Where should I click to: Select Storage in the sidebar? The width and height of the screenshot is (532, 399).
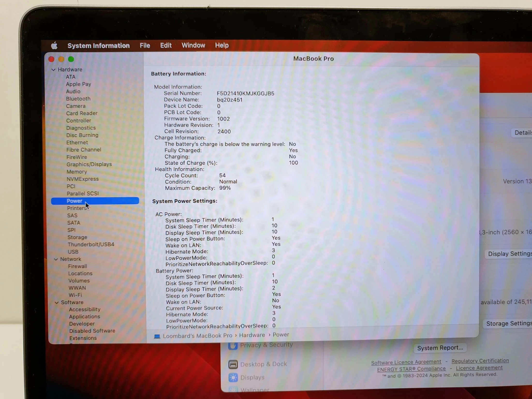click(x=77, y=237)
